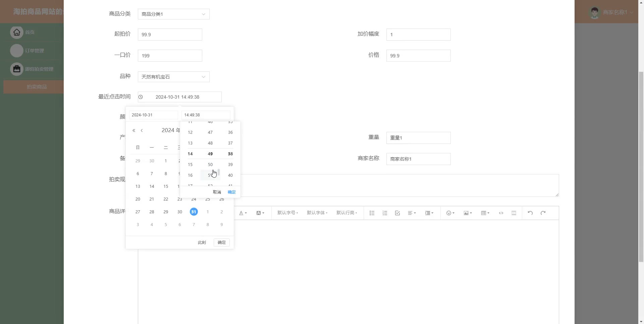Open the 品种 dropdown

coord(174,77)
